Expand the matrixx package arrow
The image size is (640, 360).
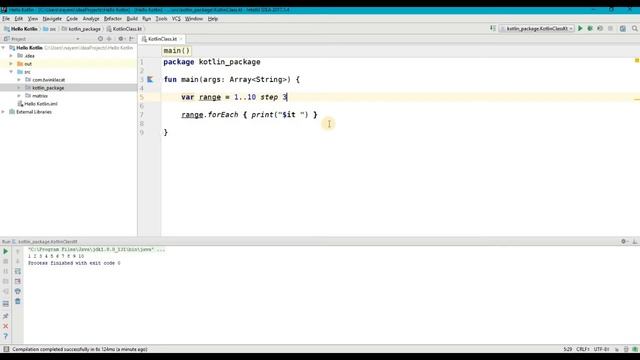[x=19, y=96]
